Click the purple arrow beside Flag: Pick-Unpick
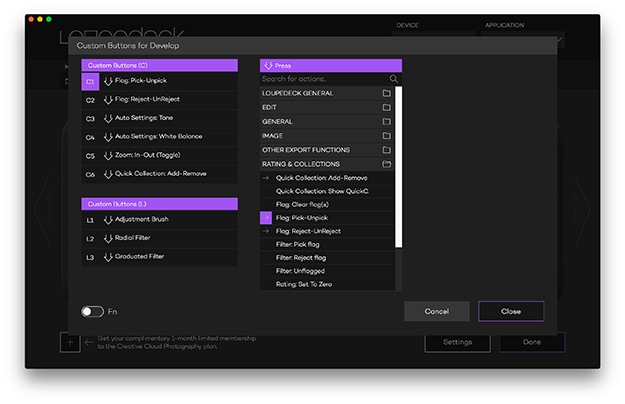625x404 pixels. 266,217
